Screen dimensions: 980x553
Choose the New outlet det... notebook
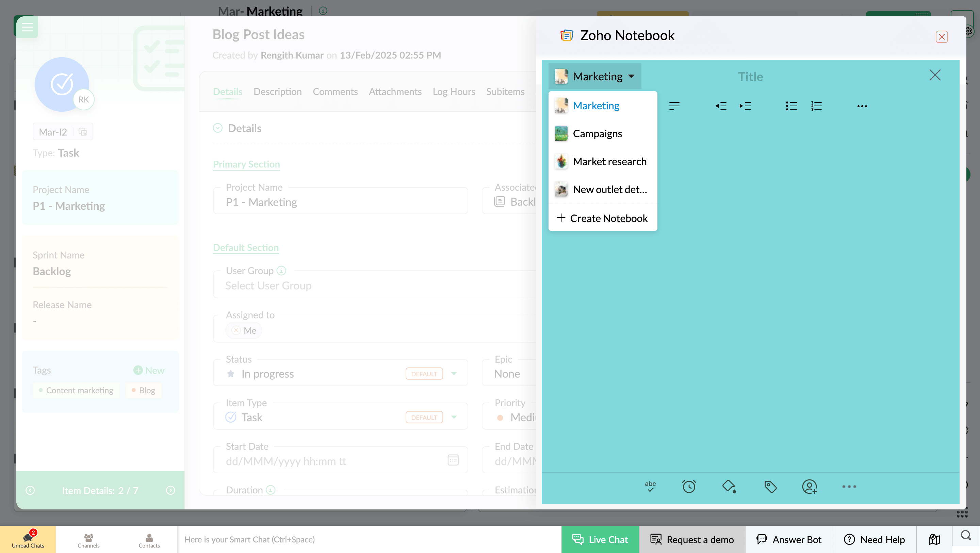(609, 189)
